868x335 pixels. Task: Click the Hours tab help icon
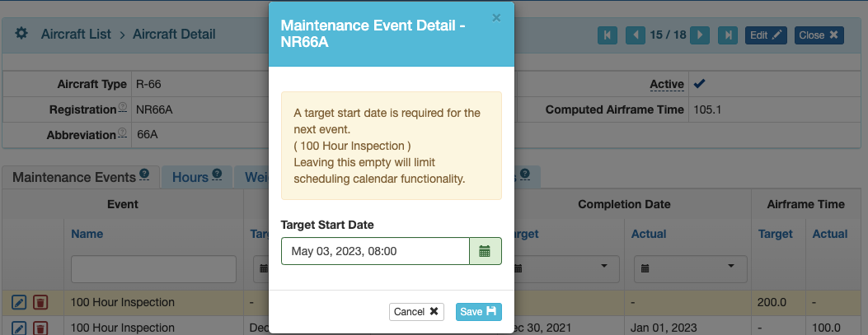217,174
